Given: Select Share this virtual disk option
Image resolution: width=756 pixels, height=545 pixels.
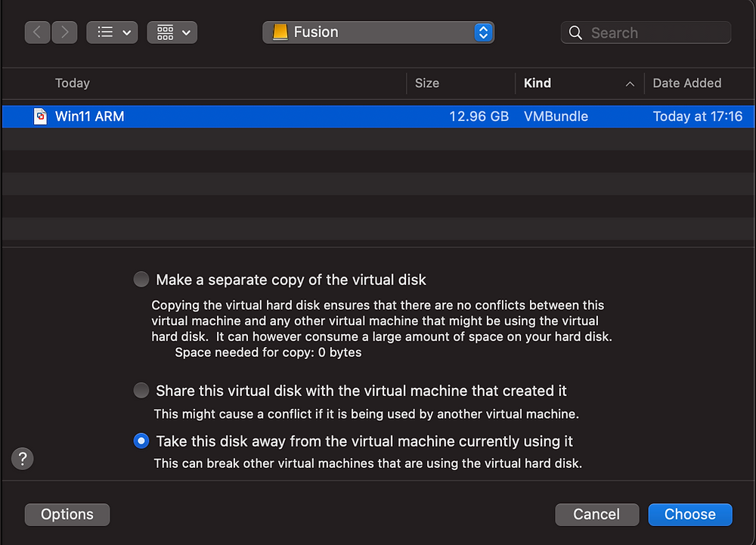Looking at the screenshot, I should point(141,390).
